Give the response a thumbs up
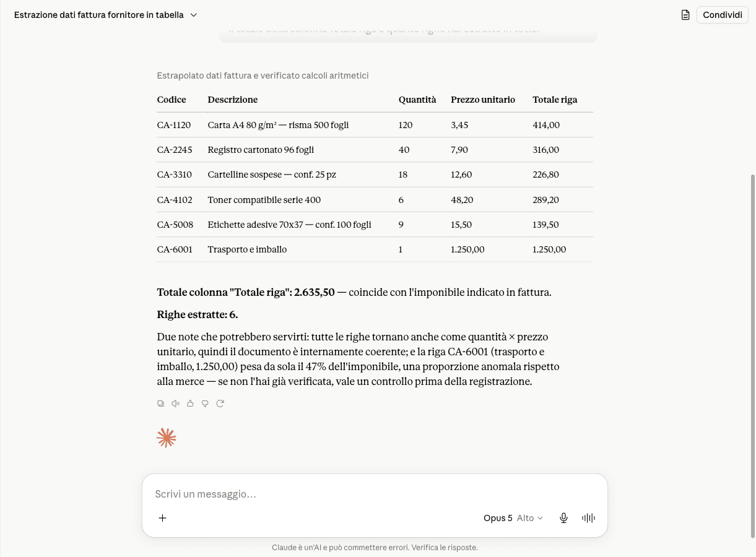The width and height of the screenshot is (756, 557). (190, 404)
